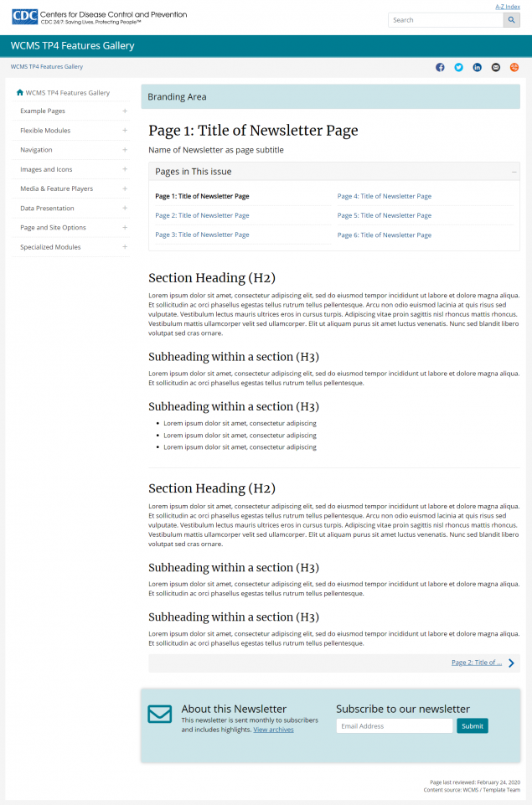Image resolution: width=532 pixels, height=805 pixels.
Task: Share page on LinkedIn
Action: (x=477, y=67)
